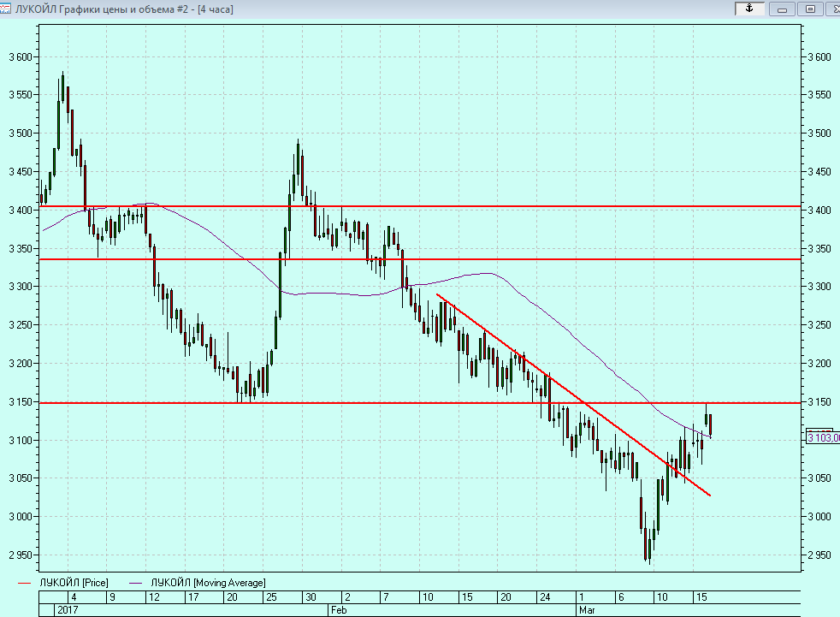Click date label 17 on time axis

point(193,597)
